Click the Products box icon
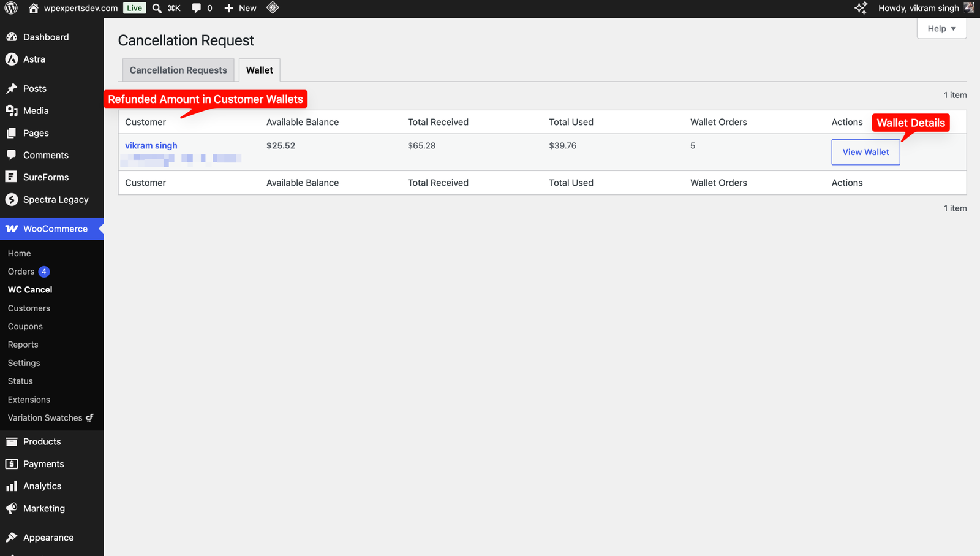Screen dimensions: 980x556 tap(12, 441)
